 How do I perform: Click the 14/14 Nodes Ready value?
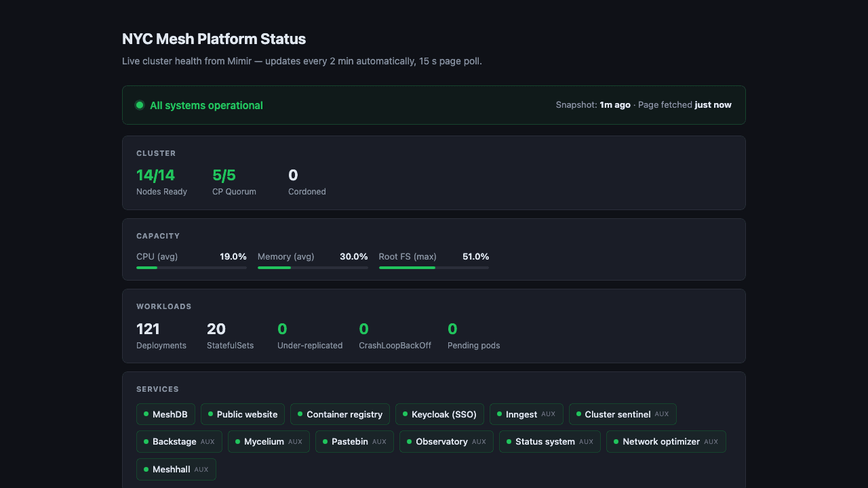pyautogui.click(x=155, y=175)
